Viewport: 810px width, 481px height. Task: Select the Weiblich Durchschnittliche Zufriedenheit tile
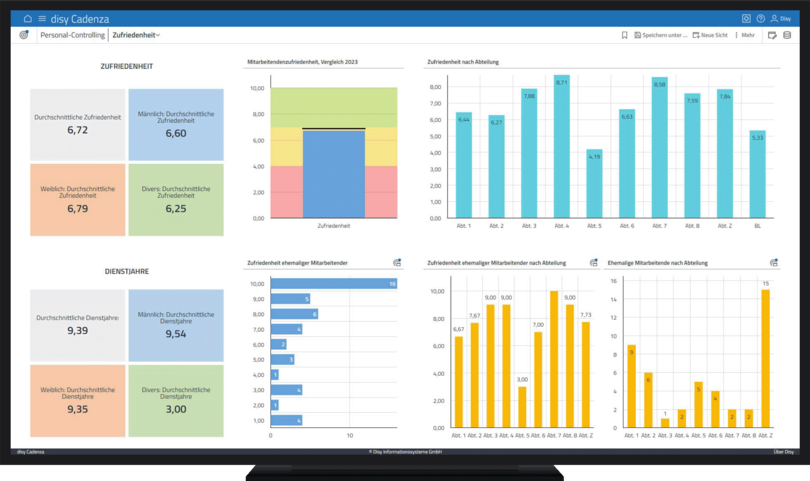pyautogui.click(x=77, y=199)
